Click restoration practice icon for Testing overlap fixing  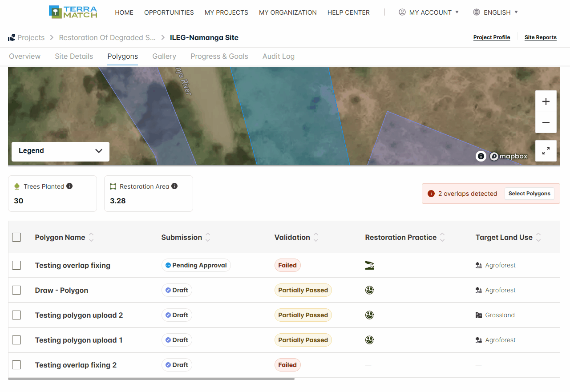pyautogui.click(x=369, y=265)
